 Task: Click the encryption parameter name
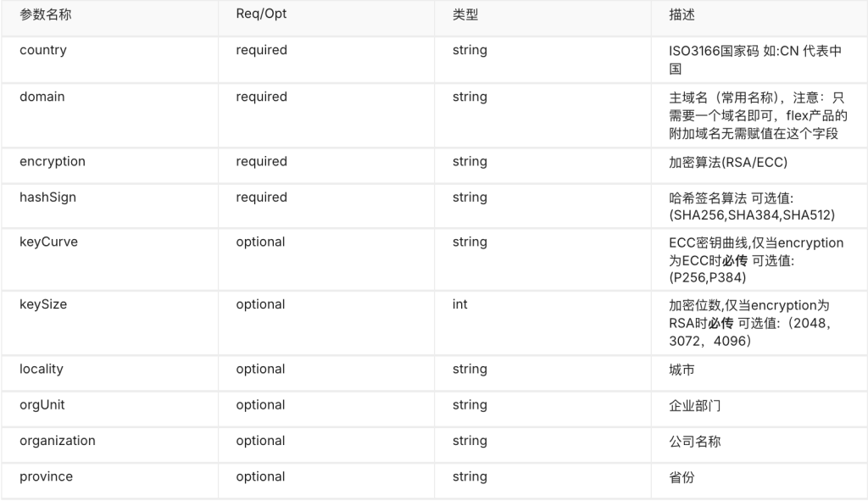[53, 161]
